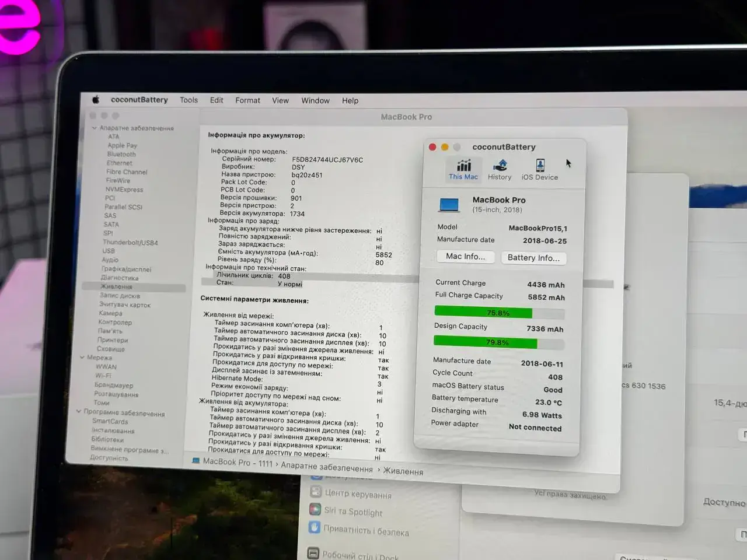Collapse the Мережа section in sidebar
747x560 pixels.
click(82, 357)
